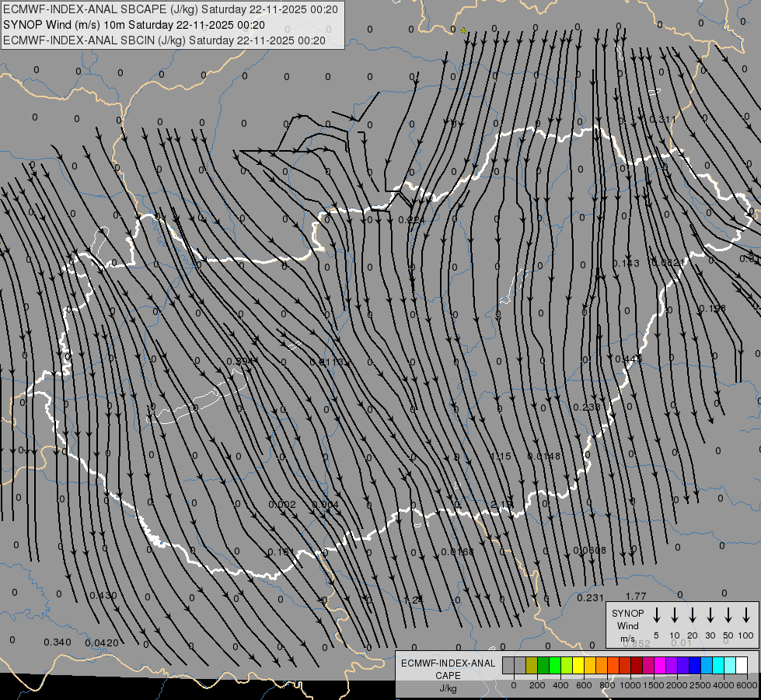Click the ECMWF-INDEX-ANAL label in CAPE legend
The height and width of the screenshot is (700, 761).
click(448, 663)
